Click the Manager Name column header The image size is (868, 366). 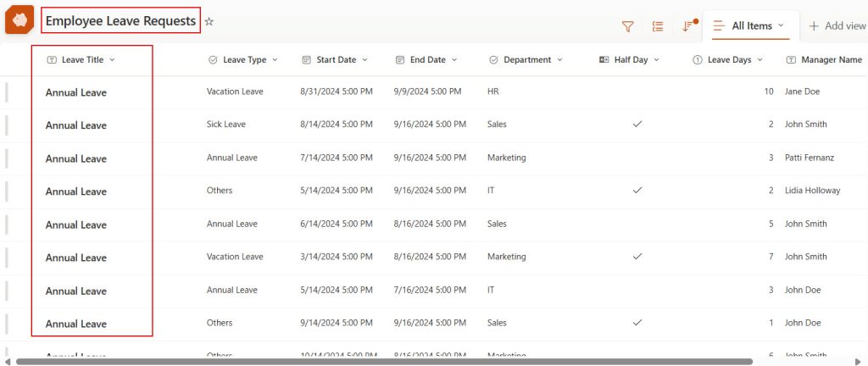832,59
